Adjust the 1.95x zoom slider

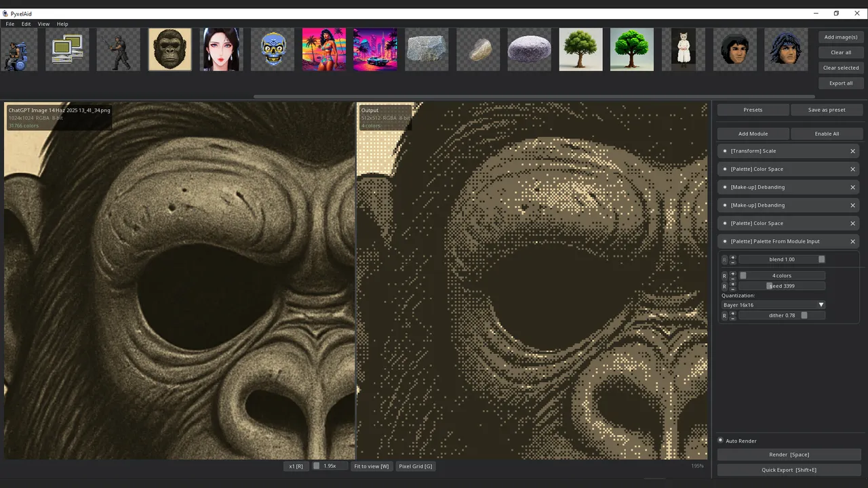(330, 466)
